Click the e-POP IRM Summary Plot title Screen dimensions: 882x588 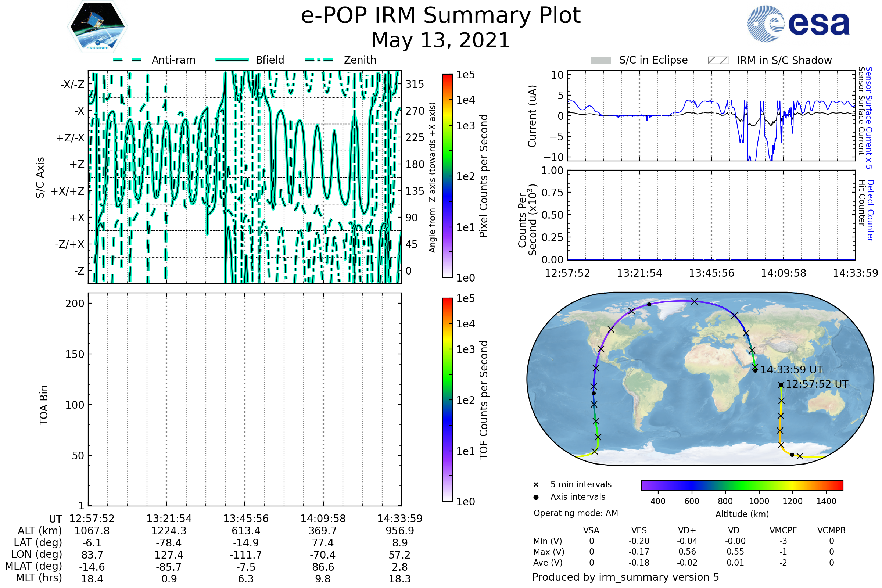tap(441, 16)
